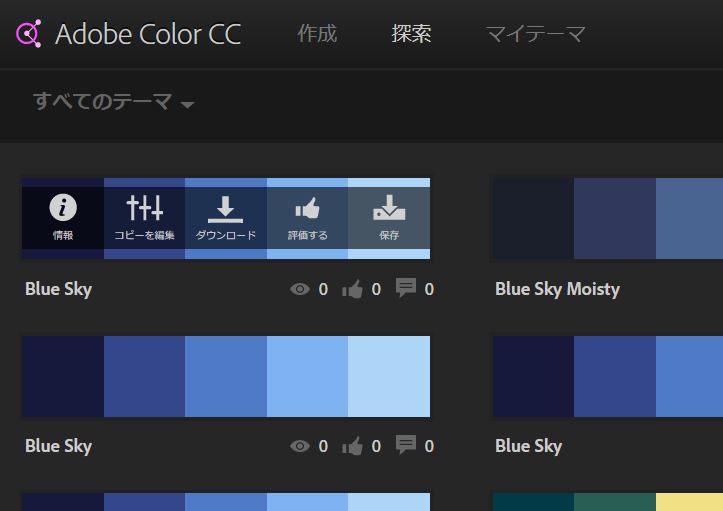Image resolution: width=723 pixels, height=511 pixels.
Task: Click the comment bubble icon of first Blue Sky
Action: (x=406, y=289)
